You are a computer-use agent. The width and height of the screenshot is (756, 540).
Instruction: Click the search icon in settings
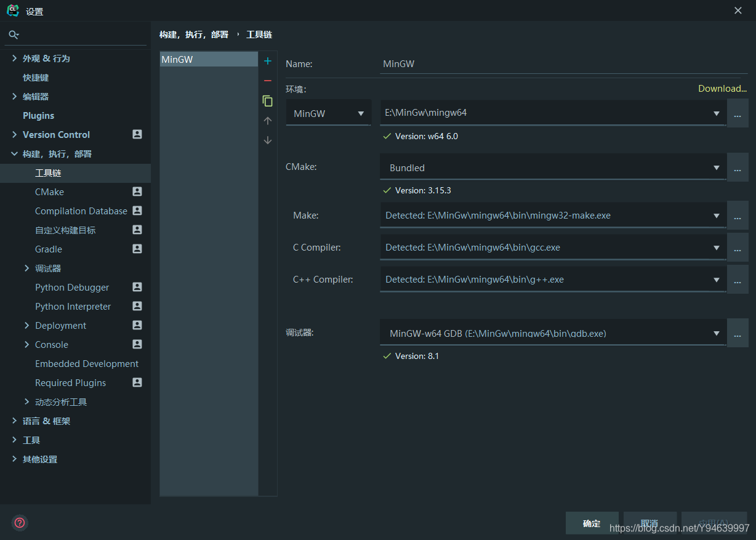pyautogui.click(x=13, y=34)
